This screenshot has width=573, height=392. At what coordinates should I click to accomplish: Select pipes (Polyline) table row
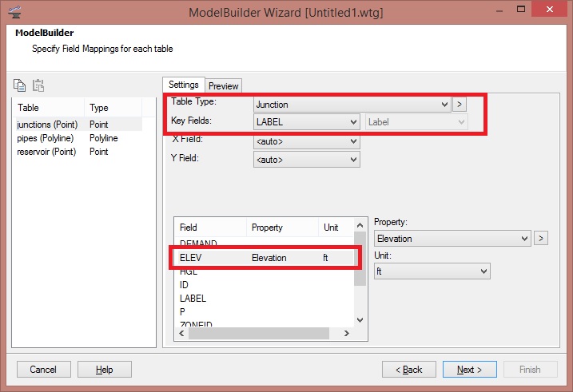click(x=78, y=138)
